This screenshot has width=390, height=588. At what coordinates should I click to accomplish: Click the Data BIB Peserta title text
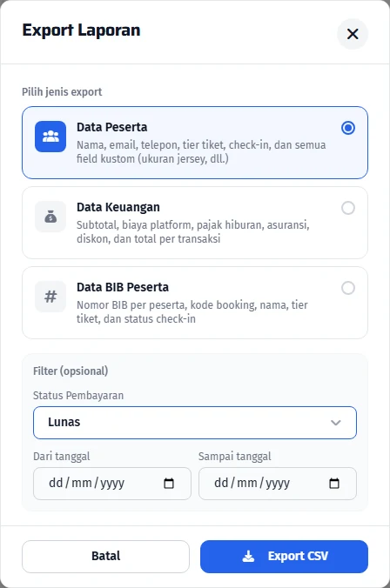tap(123, 287)
